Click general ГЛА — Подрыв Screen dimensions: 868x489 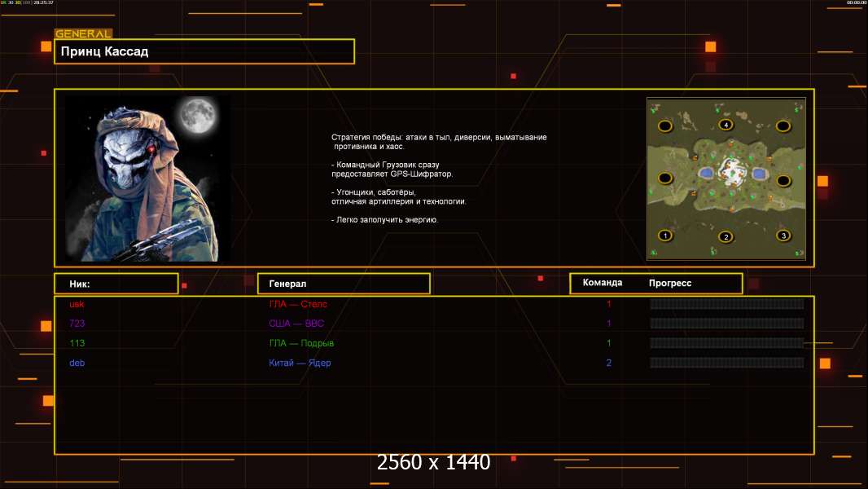point(301,343)
